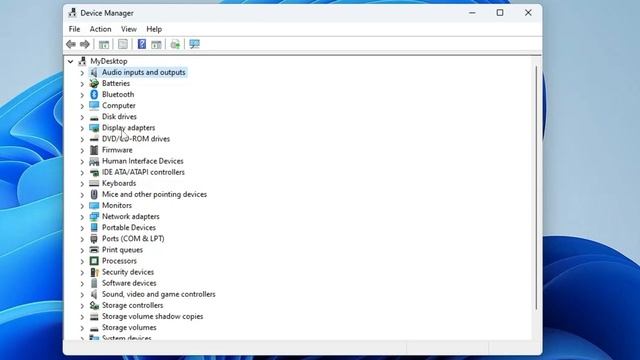The height and width of the screenshot is (360, 640).
Task: Select the 'Audio inputs and outputs' label
Action: [x=144, y=72]
